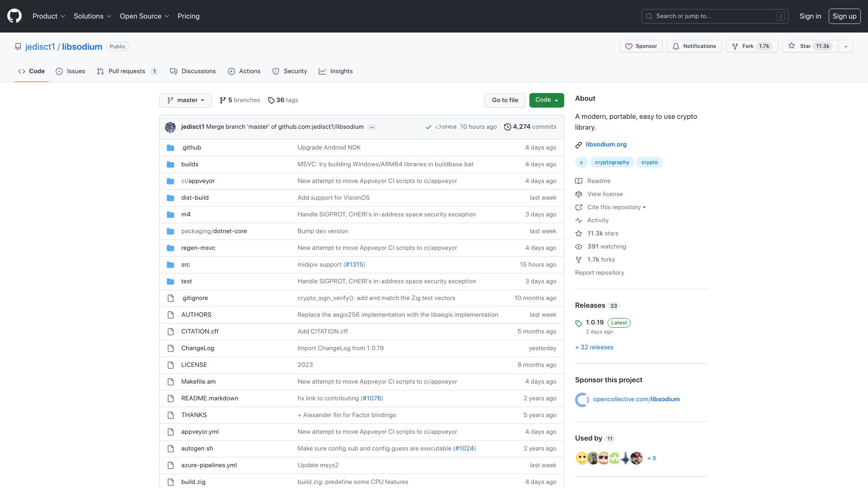Open the 36 tags link
Screen dimensions: 868x488
pyautogui.click(x=283, y=100)
